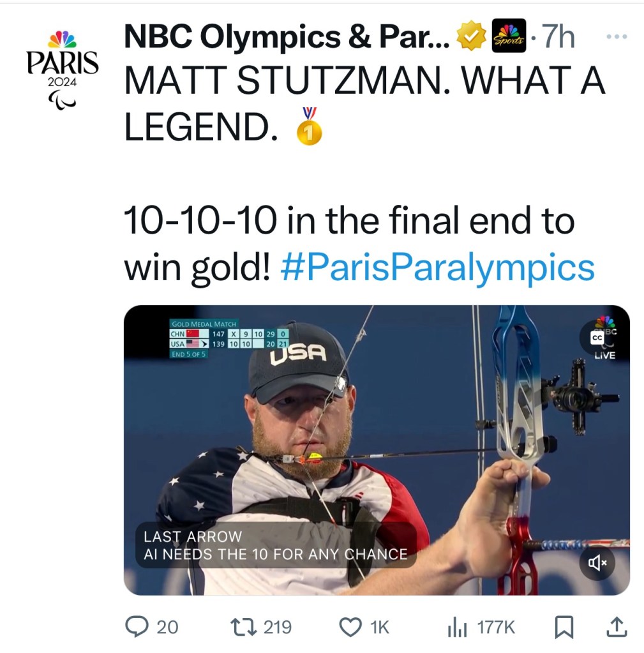The width and height of the screenshot is (644, 653).
Task: Open the archer video in full view
Action: (377, 450)
